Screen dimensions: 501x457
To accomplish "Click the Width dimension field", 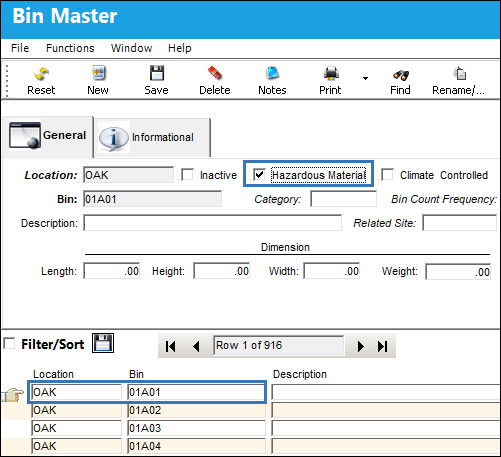I will (332, 271).
